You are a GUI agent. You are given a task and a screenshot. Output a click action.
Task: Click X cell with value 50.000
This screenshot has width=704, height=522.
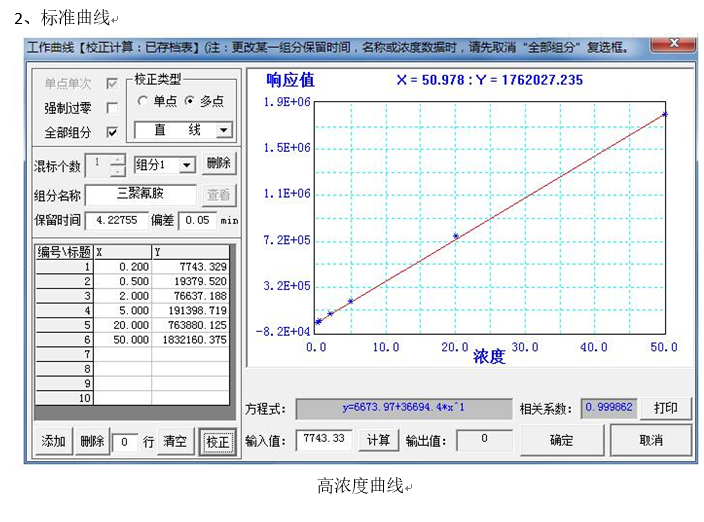click(x=123, y=340)
